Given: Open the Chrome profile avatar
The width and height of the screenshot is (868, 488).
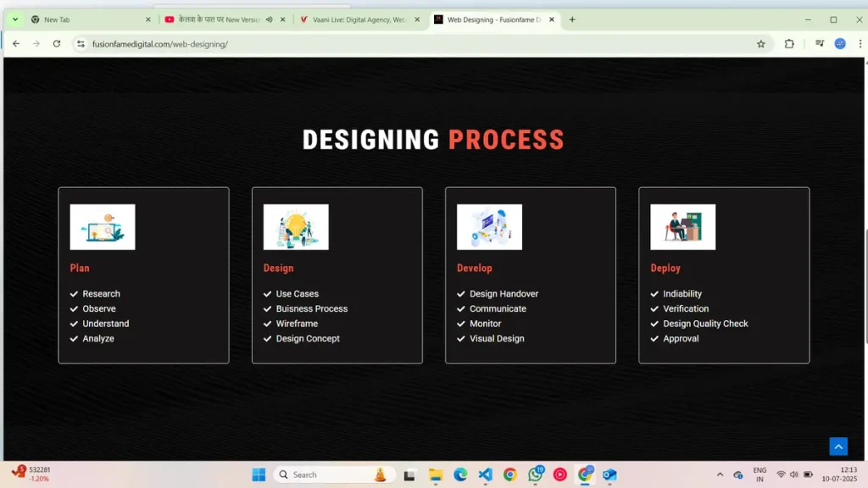Looking at the screenshot, I should pyautogui.click(x=840, y=44).
